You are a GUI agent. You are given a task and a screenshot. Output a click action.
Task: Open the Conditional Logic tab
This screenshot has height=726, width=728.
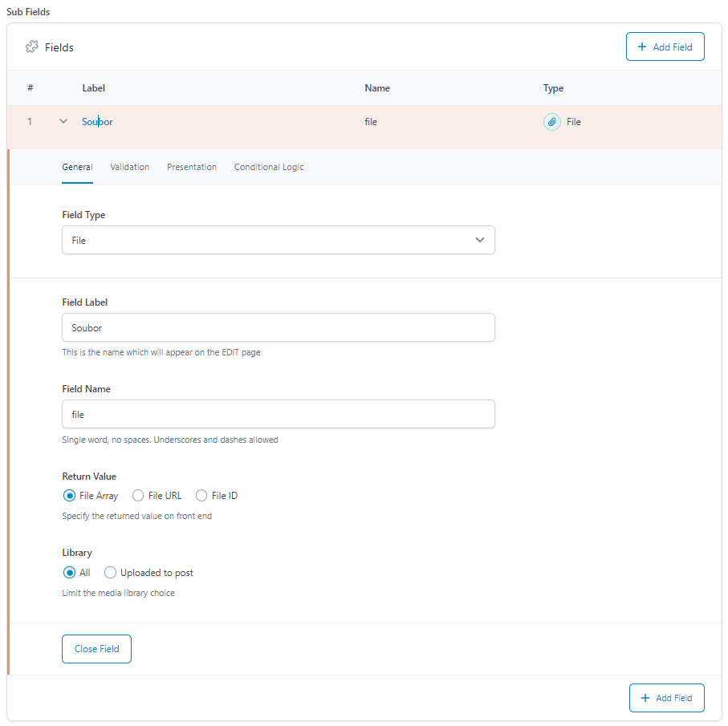269,167
